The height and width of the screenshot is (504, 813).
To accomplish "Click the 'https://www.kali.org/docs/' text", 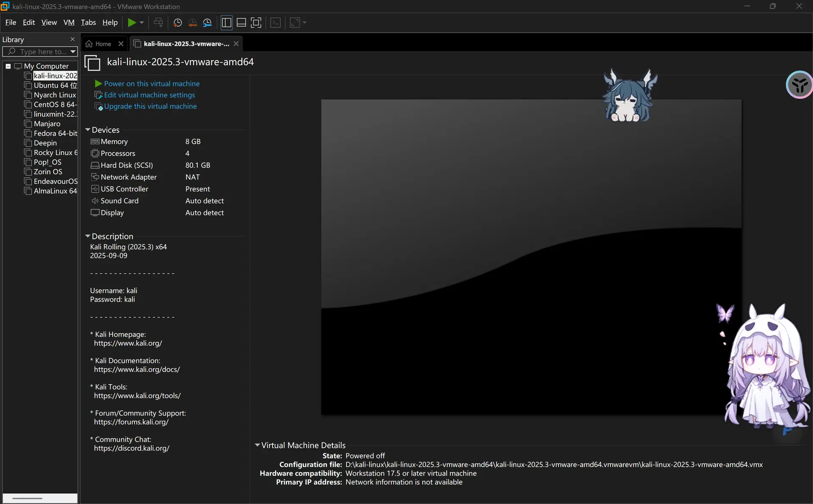I will pyautogui.click(x=137, y=369).
